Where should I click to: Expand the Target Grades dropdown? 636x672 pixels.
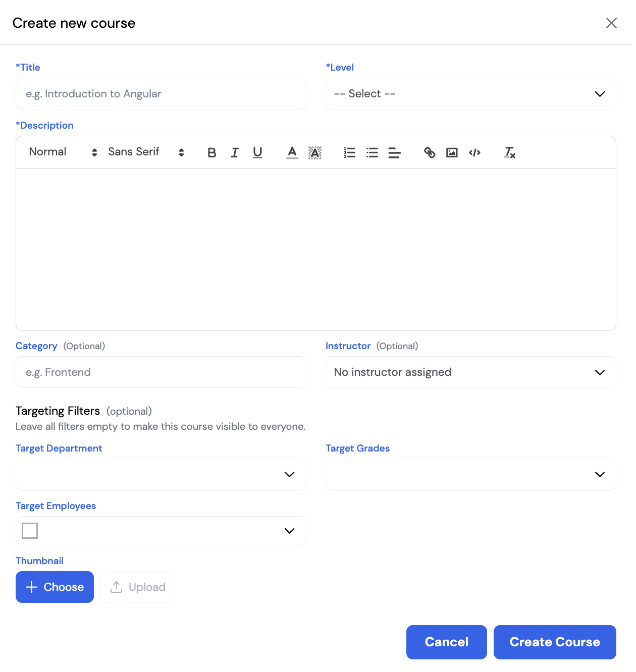[470, 475]
